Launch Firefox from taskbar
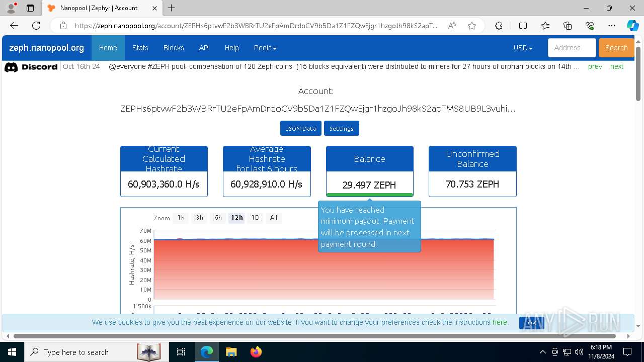644x362 pixels. point(256,352)
